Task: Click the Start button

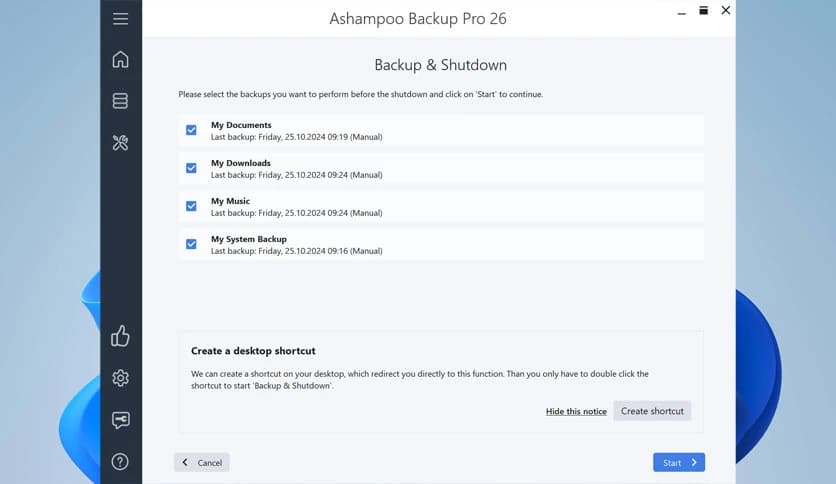Action: (679, 462)
